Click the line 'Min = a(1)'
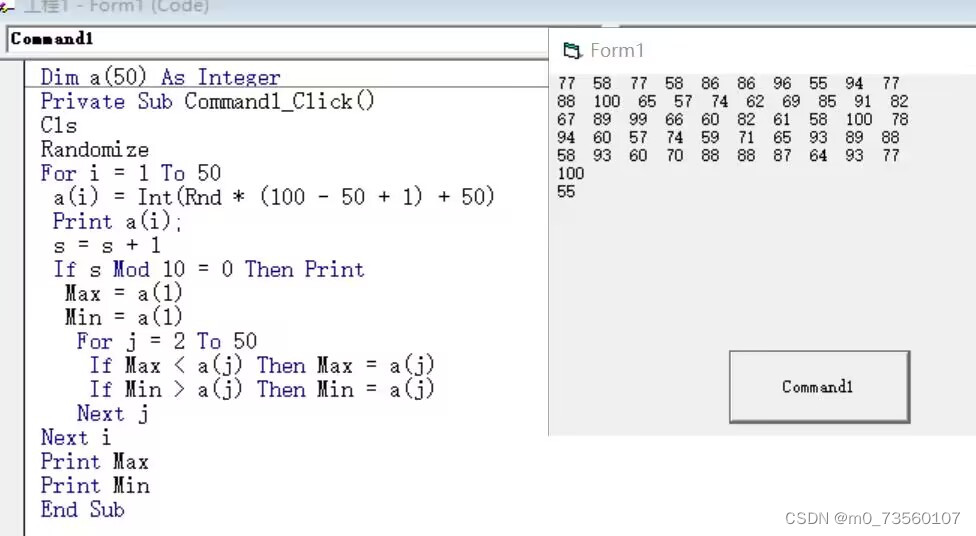Image resolution: width=976 pixels, height=536 pixels. pos(123,317)
